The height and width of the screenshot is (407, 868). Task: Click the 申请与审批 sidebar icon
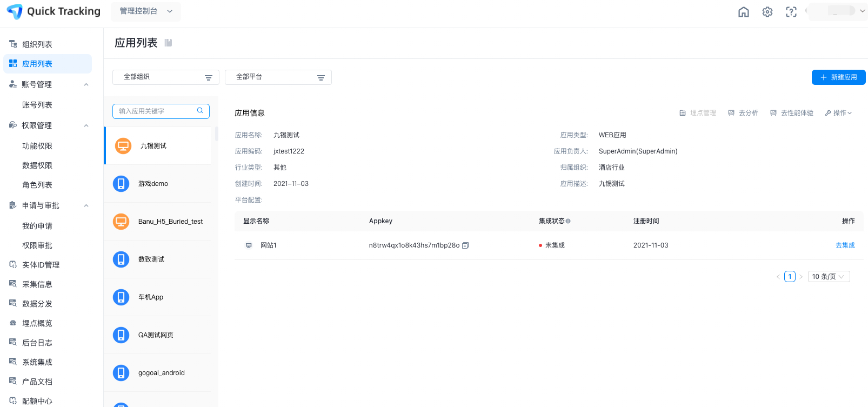tap(13, 205)
